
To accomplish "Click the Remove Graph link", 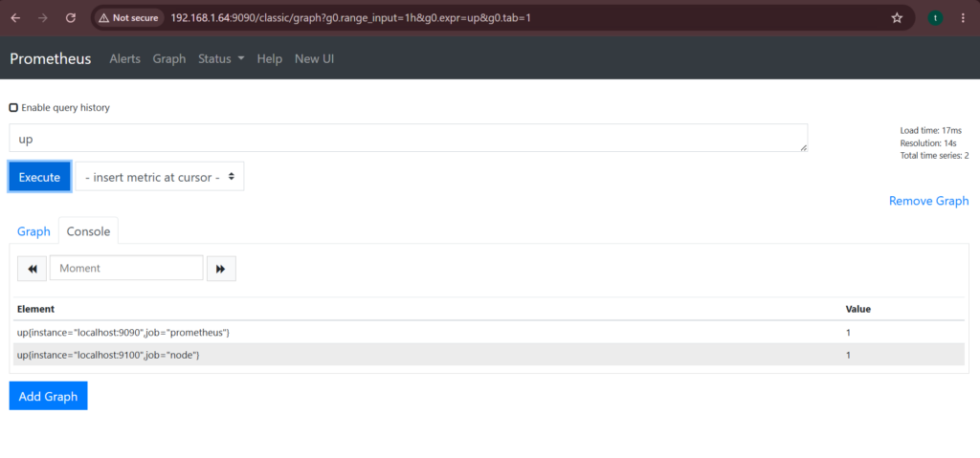I will pos(928,201).
